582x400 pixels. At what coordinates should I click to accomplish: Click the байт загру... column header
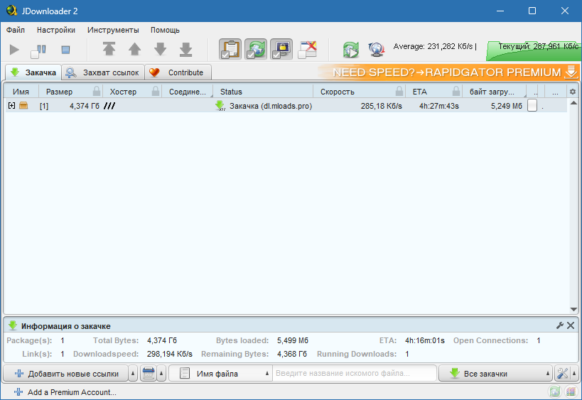pos(492,92)
